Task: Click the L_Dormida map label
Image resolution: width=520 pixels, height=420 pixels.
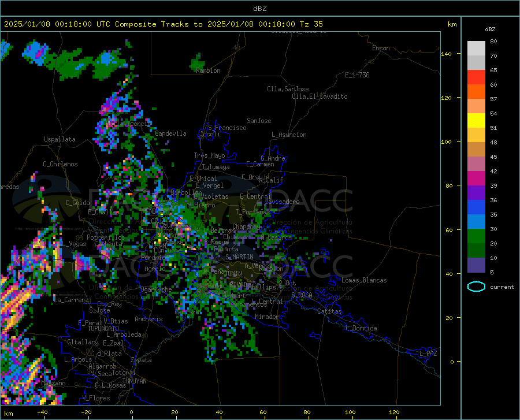Action: tap(361, 328)
